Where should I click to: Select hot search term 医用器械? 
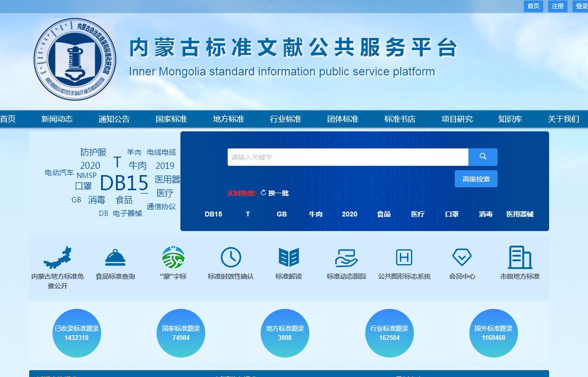click(x=520, y=214)
